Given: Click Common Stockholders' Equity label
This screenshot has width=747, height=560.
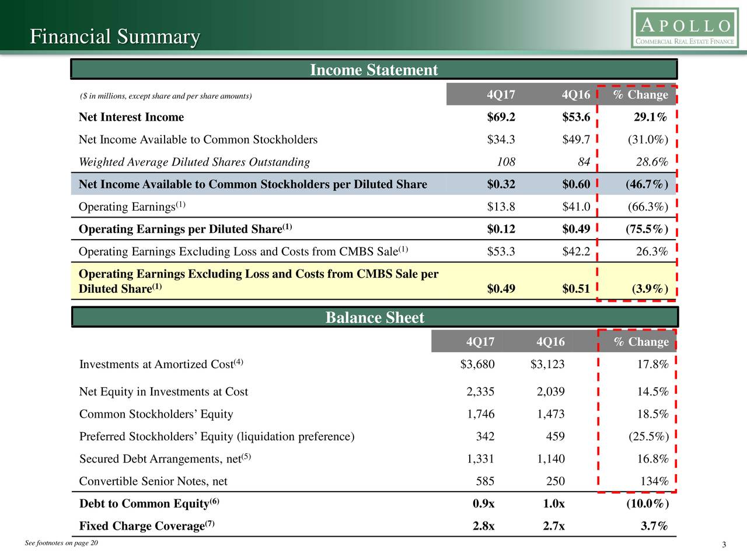Looking at the screenshot, I should tap(156, 414).
